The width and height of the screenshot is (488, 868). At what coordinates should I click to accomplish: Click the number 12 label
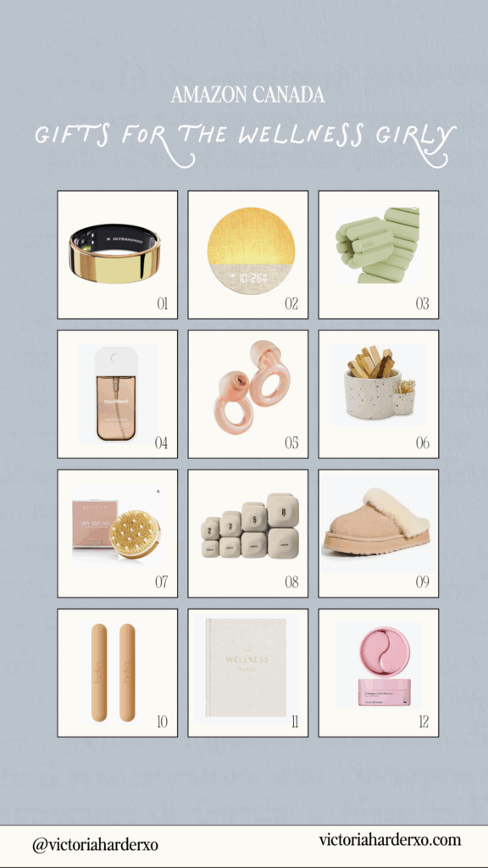pyautogui.click(x=424, y=722)
